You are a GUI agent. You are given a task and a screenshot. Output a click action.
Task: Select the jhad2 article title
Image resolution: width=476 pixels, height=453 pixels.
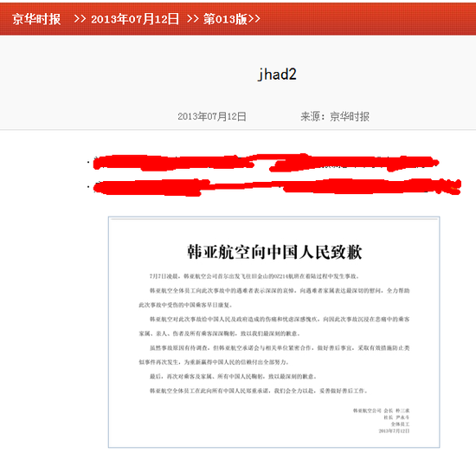[277, 74]
